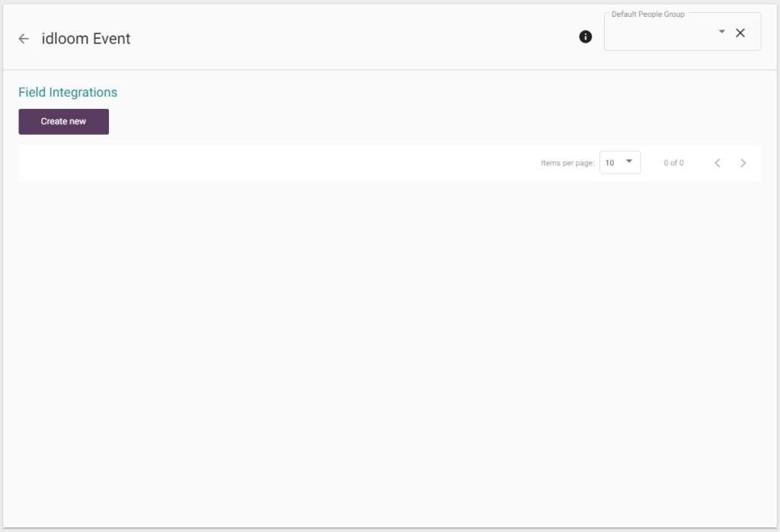Click the Default People Group floating label
The height and width of the screenshot is (532, 780).
pyautogui.click(x=647, y=14)
